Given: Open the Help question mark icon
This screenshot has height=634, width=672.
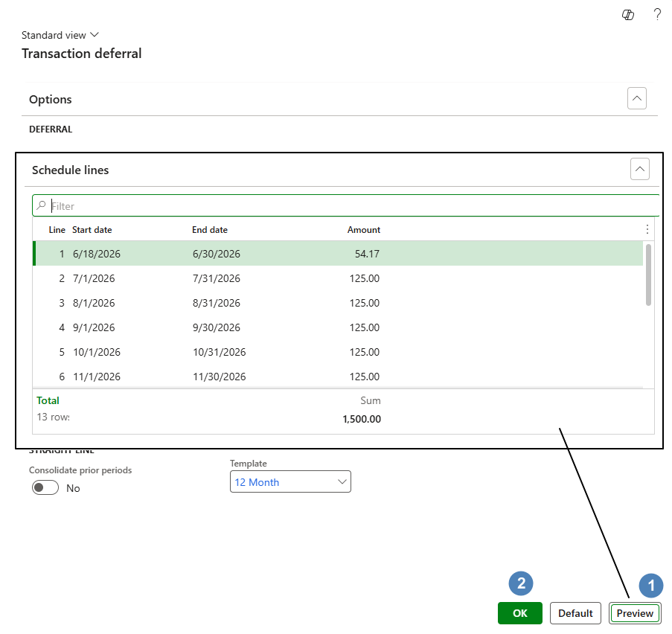Looking at the screenshot, I should click(657, 15).
